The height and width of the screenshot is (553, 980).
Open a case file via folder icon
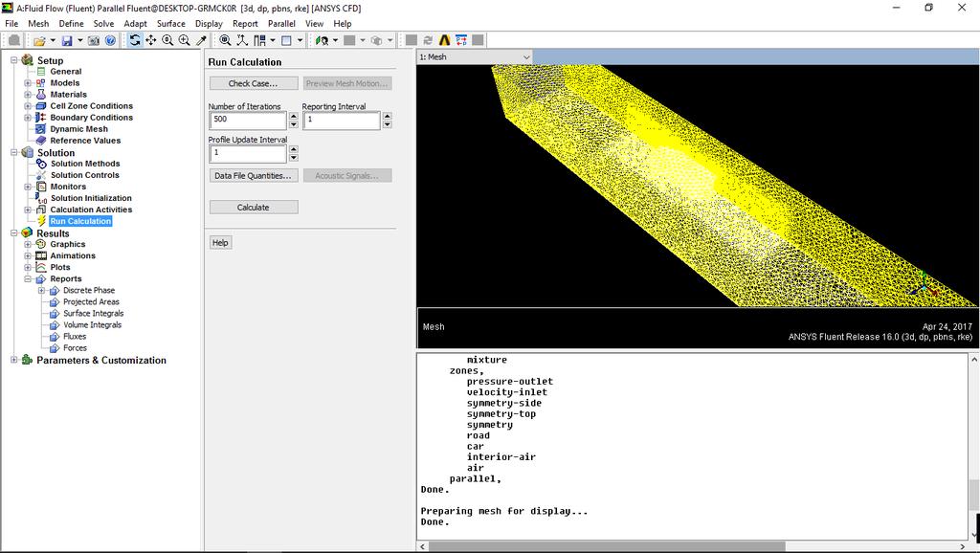[39, 40]
